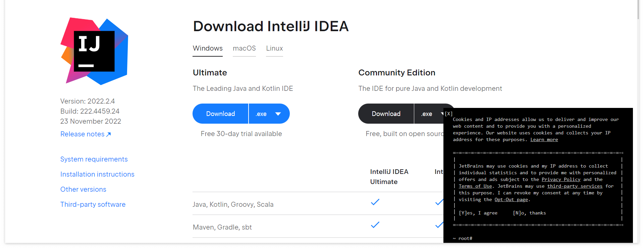Open Ultimate .exe format dropdown
Screen dimensions: 644x248
tap(269, 114)
